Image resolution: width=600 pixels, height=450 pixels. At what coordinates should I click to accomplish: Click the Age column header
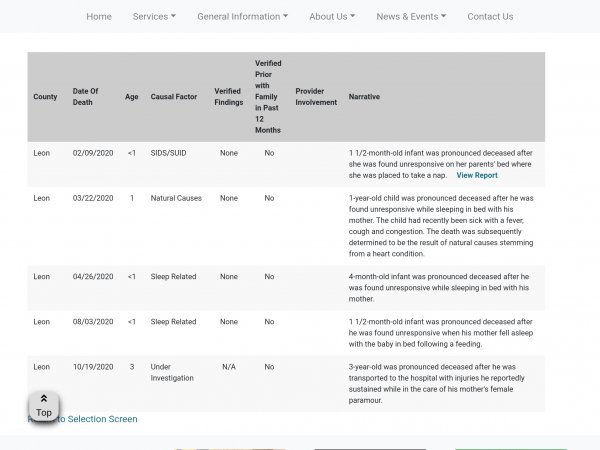tap(131, 97)
